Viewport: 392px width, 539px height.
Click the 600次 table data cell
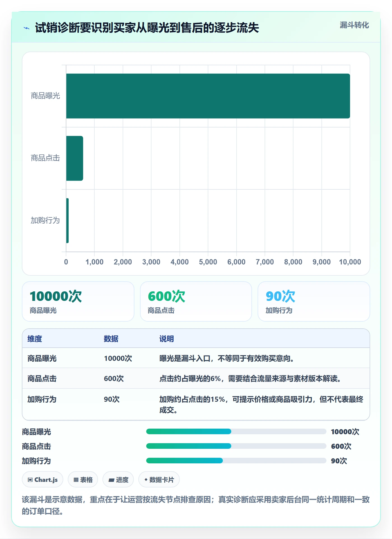click(114, 378)
